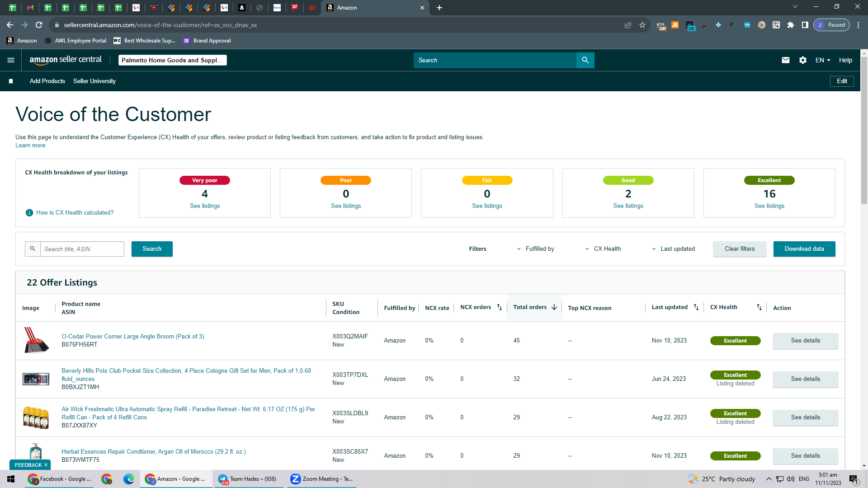The width and height of the screenshot is (868, 488).
Task: Open a new browser tab
Action: pyautogui.click(x=439, y=8)
